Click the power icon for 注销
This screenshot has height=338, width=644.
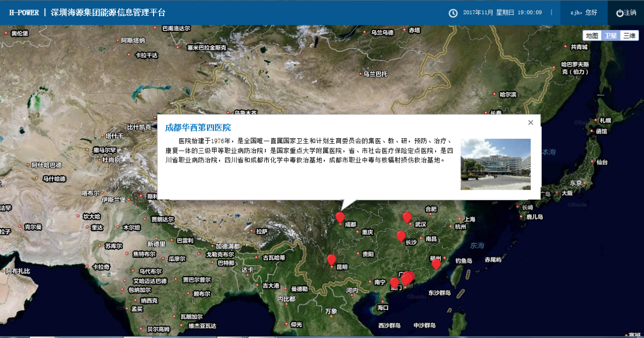tap(620, 13)
